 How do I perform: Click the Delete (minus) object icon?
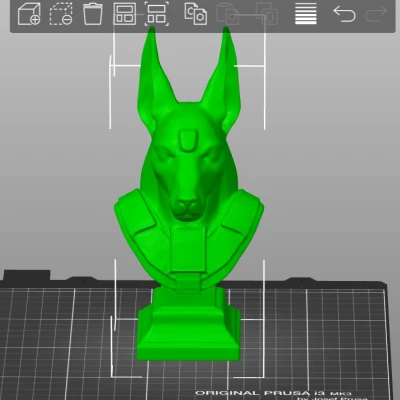click(x=61, y=14)
